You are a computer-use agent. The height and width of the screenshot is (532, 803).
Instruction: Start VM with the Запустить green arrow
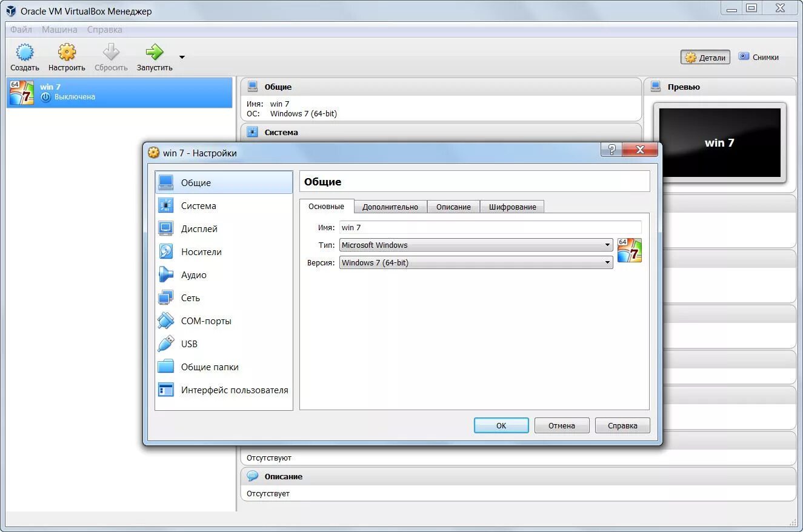pyautogui.click(x=155, y=52)
